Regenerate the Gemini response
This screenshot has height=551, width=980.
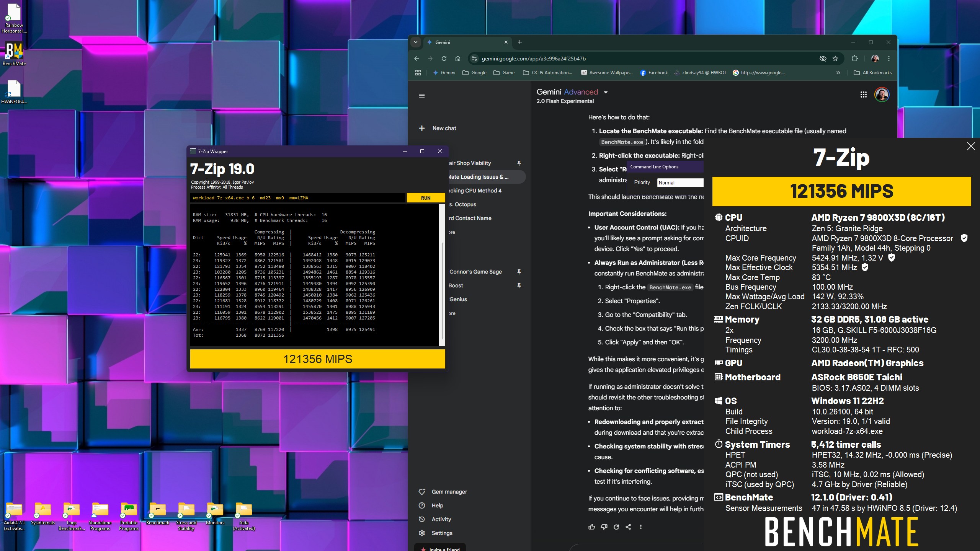tap(616, 527)
